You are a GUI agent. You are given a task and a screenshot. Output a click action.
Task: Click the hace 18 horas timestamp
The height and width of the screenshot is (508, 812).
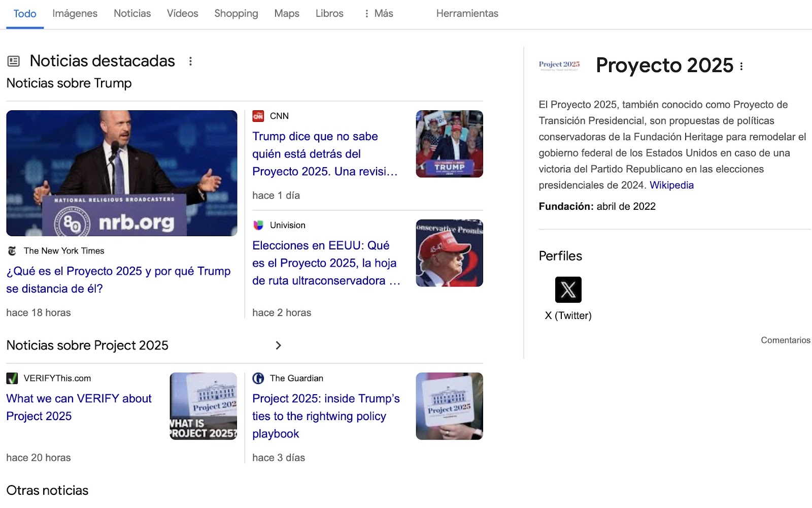point(39,313)
